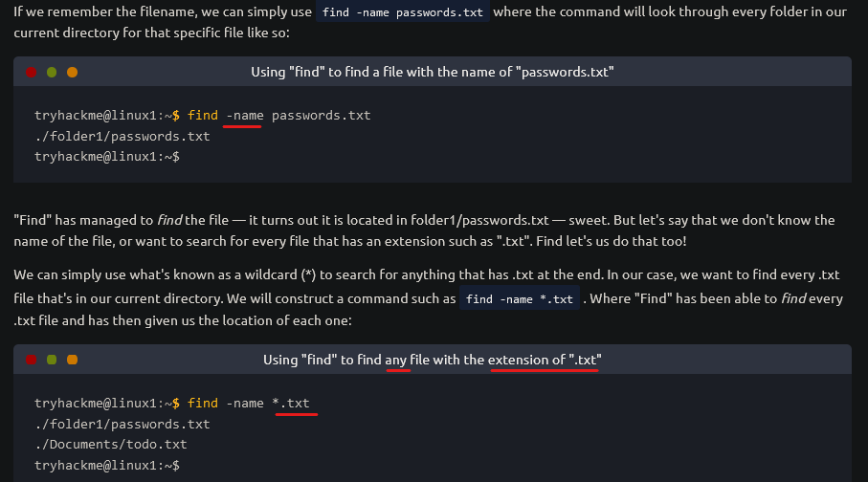Click the inline code 'find -name passwords.txt'
Screen dimensions: 868x482
coord(403,12)
